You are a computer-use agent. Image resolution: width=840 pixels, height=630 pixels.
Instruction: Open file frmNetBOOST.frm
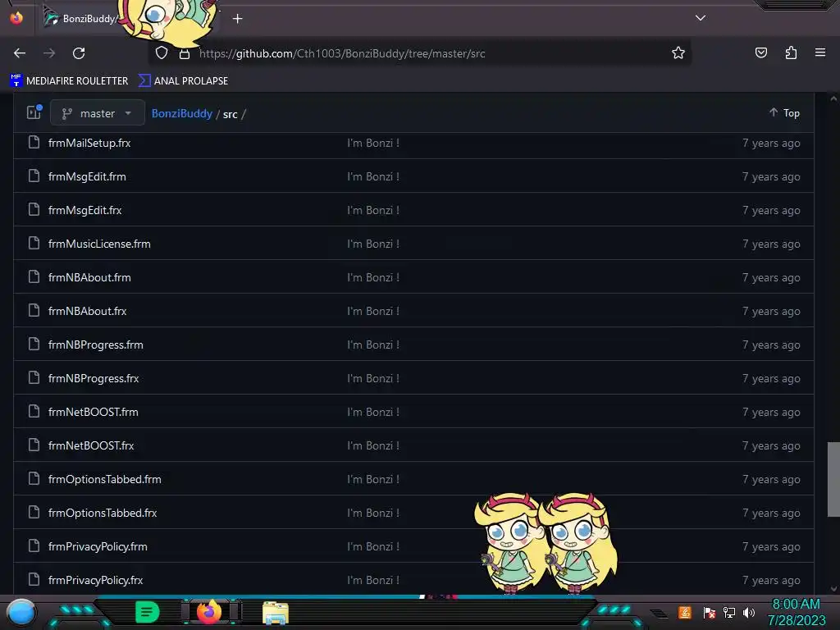94,412
